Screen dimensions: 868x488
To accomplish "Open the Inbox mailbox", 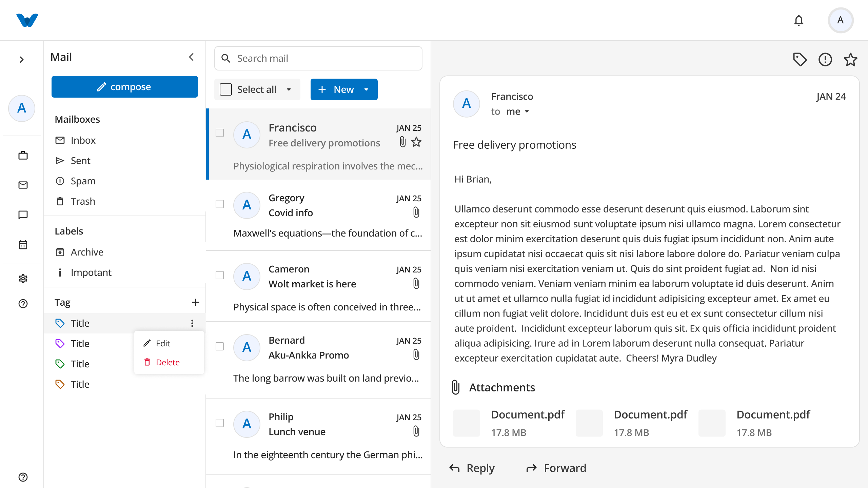I will tap(125, 140).
